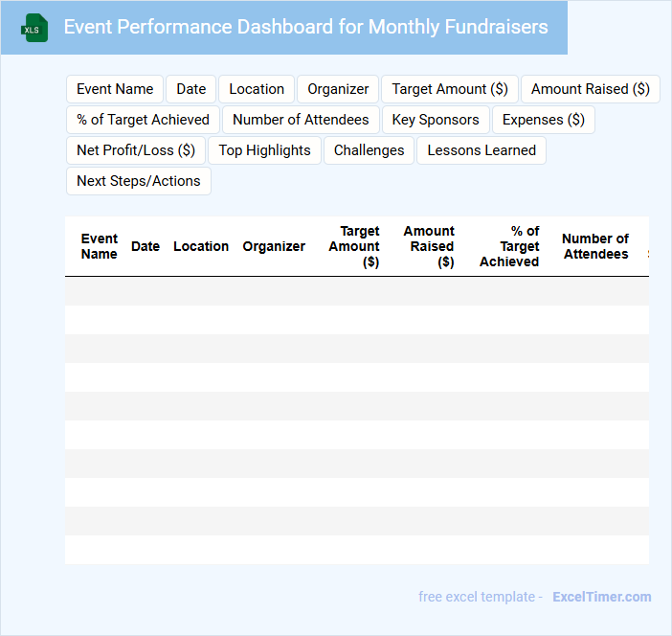
Task: Click the Amount Raised ($) tag
Action: [x=590, y=89]
